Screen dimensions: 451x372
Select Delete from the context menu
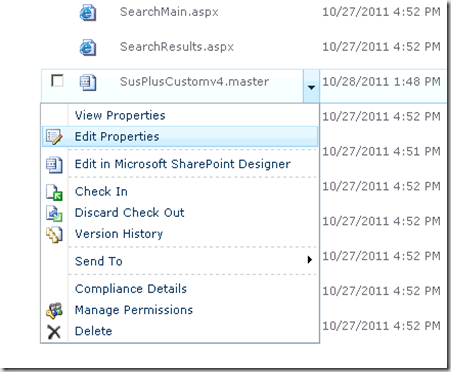point(180,331)
